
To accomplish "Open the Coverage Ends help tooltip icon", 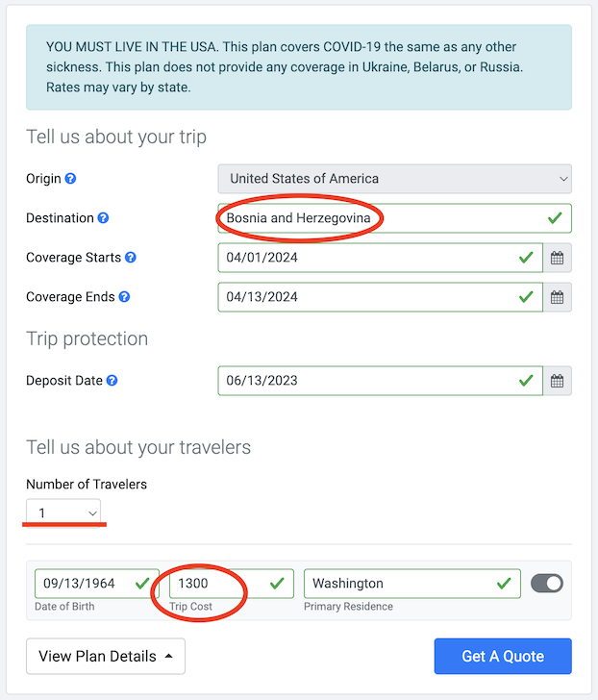I will [125, 297].
